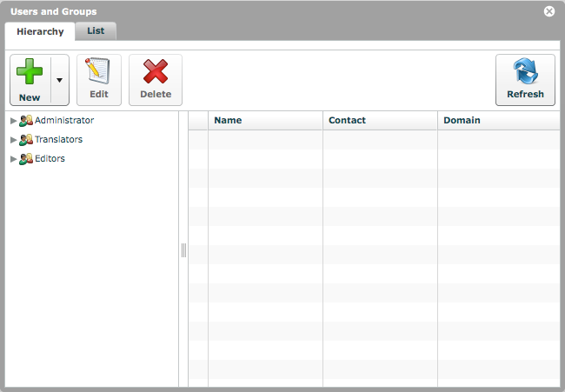Click the vertical panel splitter handle
565x392 pixels.
(x=183, y=250)
